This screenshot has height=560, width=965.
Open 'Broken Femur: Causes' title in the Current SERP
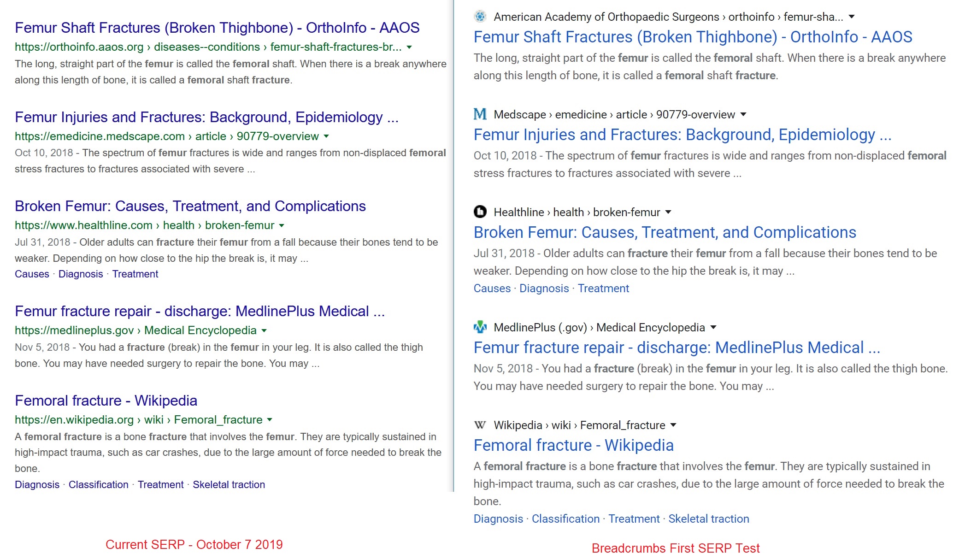point(190,206)
